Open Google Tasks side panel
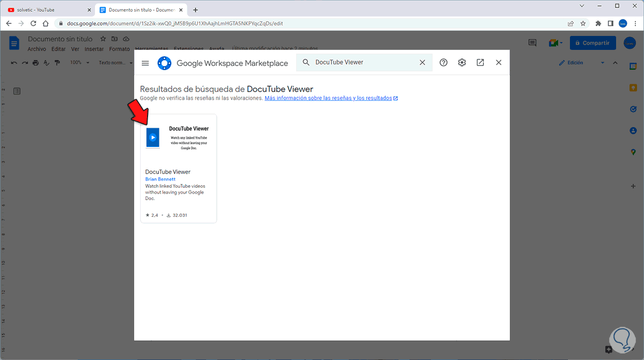Image resolution: width=644 pixels, height=360 pixels. pyautogui.click(x=633, y=108)
